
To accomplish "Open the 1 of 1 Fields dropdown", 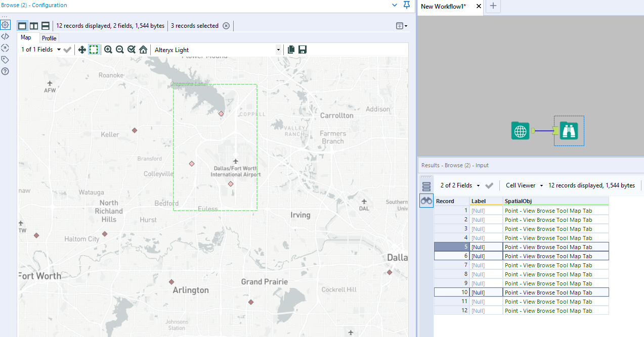I will (58, 49).
